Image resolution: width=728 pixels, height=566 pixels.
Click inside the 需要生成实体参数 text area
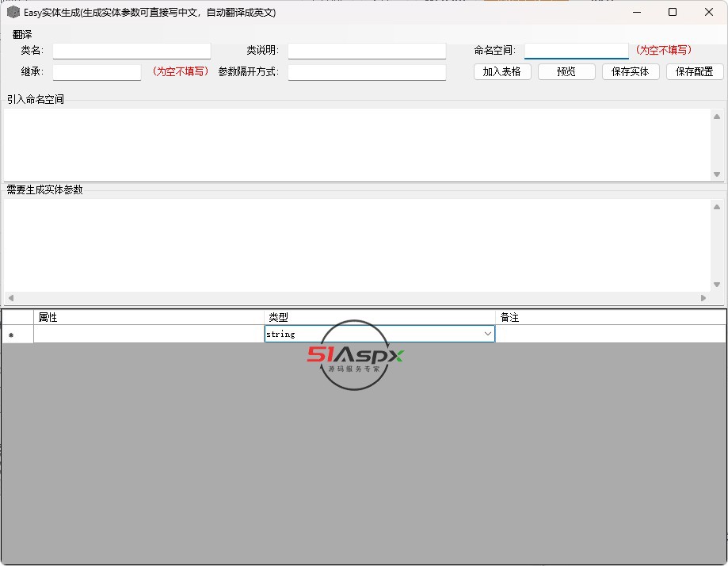pyautogui.click(x=357, y=246)
